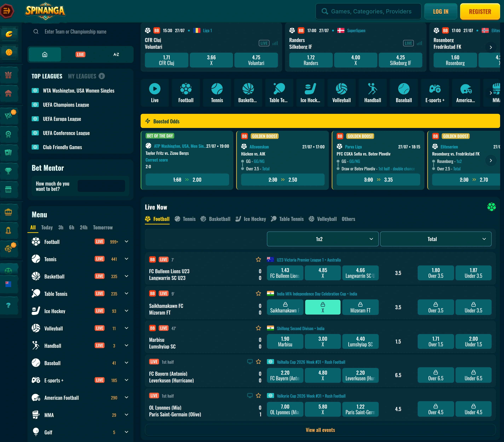The height and width of the screenshot is (442, 504).
Task: Switch to Table Tennis tab in Live Now
Action: point(287,219)
